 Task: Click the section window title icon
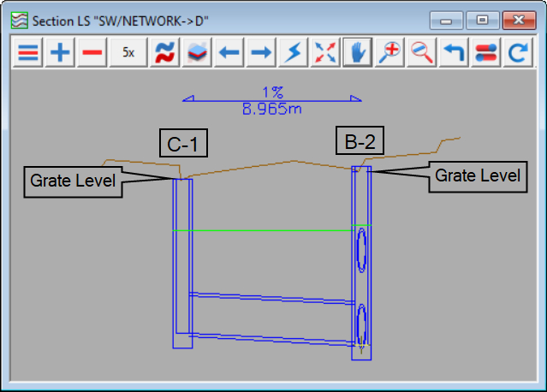pyautogui.click(x=19, y=21)
